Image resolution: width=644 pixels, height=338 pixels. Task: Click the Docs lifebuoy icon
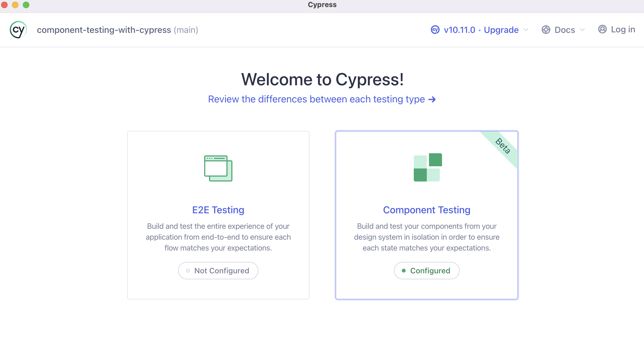[546, 30]
